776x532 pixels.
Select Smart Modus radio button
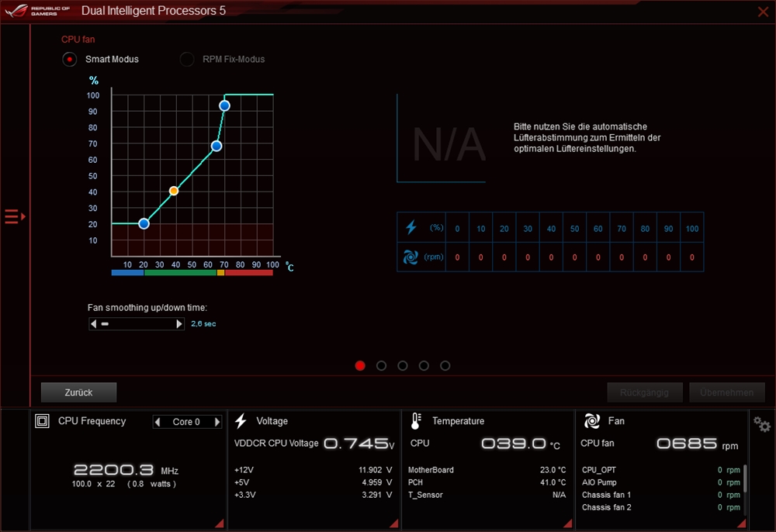pyautogui.click(x=70, y=59)
